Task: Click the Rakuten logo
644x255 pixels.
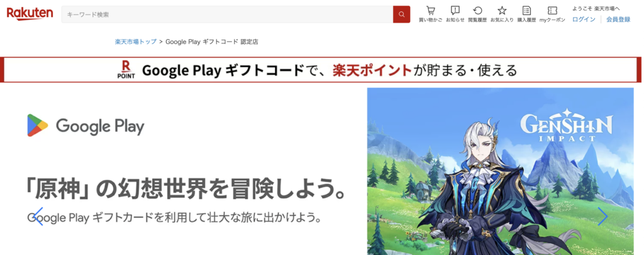Action: click(30, 14)
